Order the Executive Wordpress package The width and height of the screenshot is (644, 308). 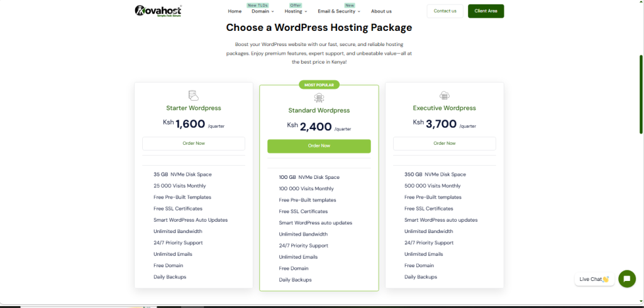(x=445, y=144)
